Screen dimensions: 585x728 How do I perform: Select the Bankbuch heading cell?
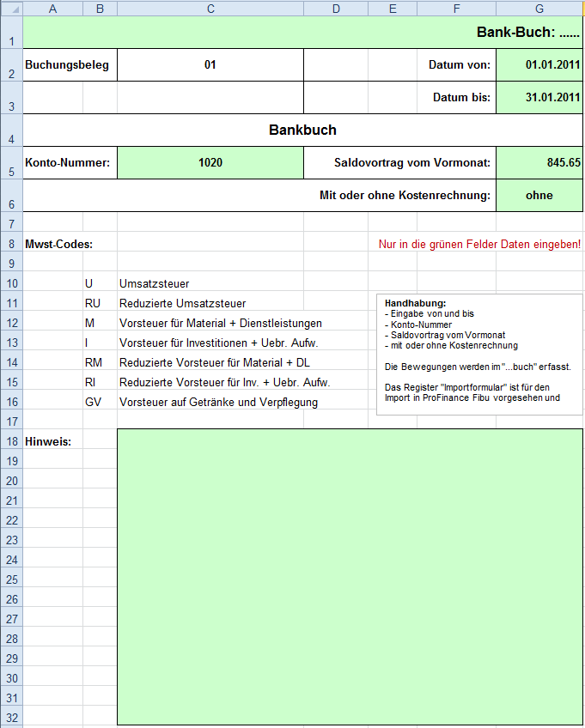[x=302, y=130]
